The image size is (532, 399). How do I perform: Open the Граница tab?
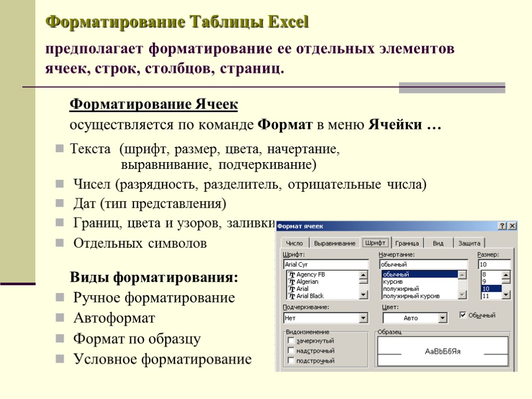click(x=407, y=243)
